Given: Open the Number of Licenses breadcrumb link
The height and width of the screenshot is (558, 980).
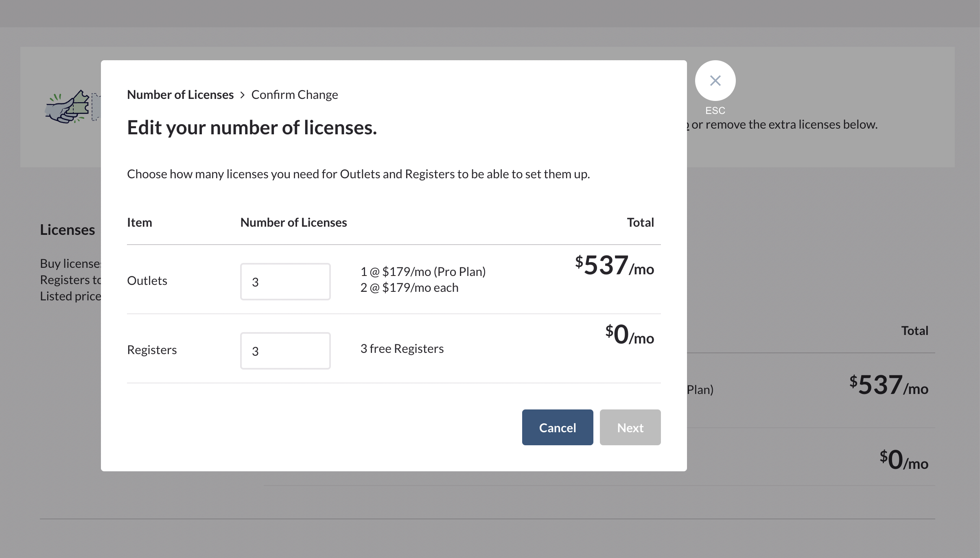Looking at the screenshot, I should point(180,94).
